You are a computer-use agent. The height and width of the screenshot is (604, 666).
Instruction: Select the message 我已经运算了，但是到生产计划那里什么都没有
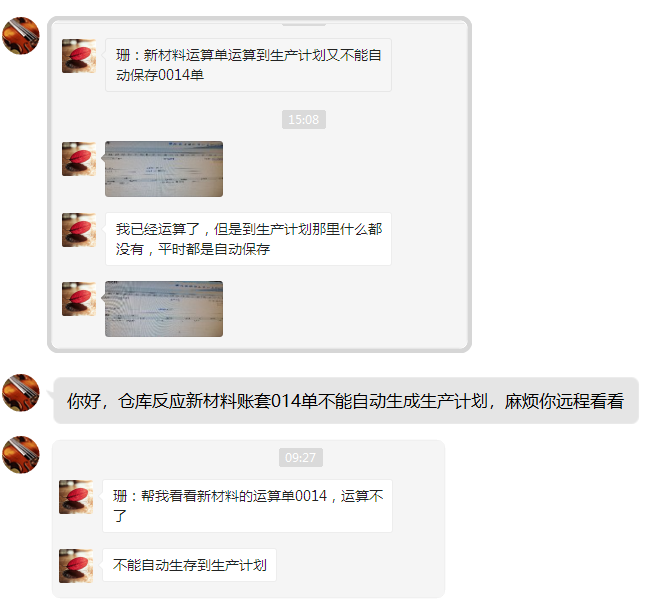(x=248, y=239)
